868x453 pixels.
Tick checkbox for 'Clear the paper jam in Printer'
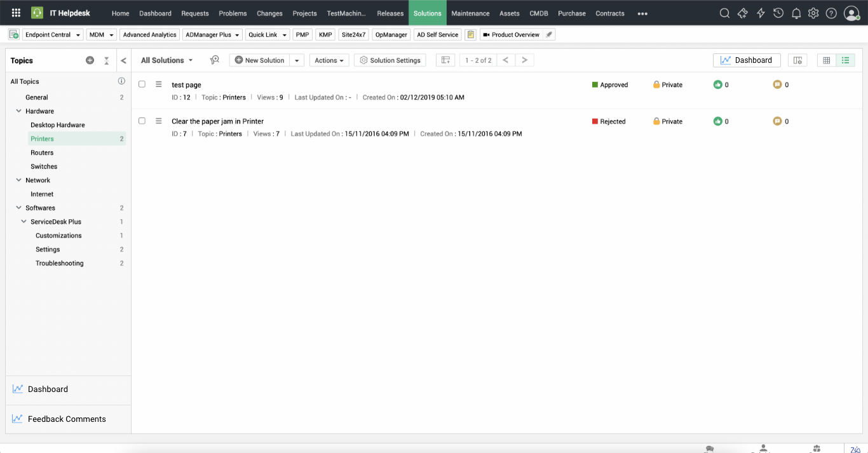click(142, 121)
